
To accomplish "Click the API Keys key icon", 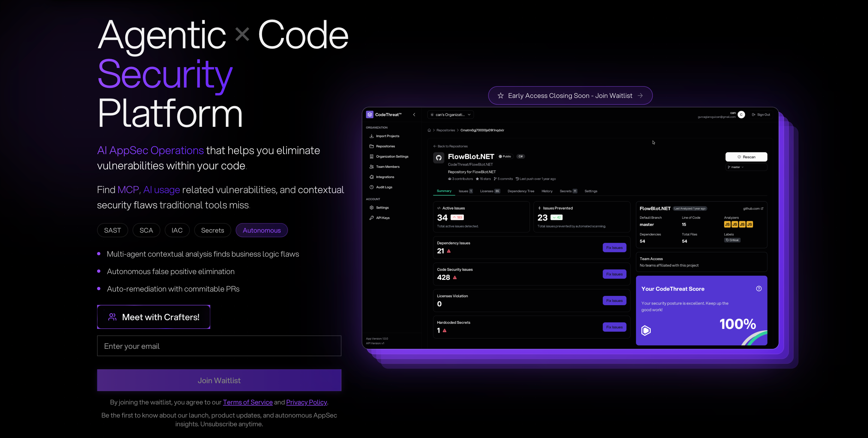I will 371,218.
